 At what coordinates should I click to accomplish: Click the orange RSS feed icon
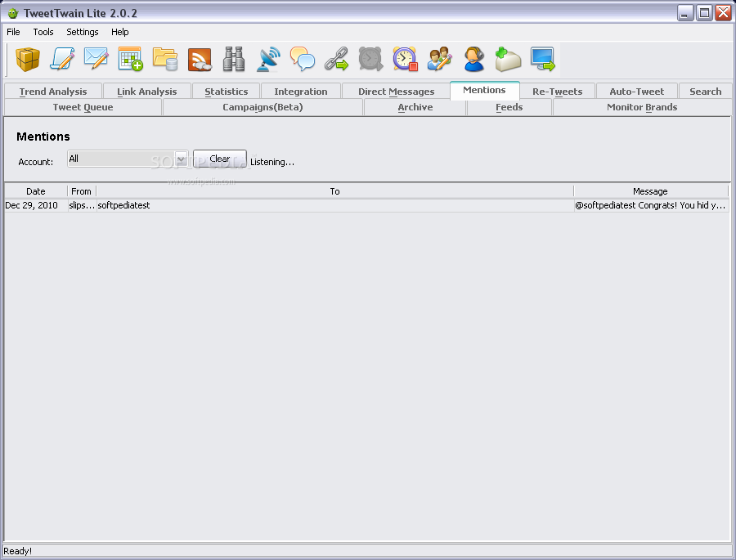[x=200, y=59]
